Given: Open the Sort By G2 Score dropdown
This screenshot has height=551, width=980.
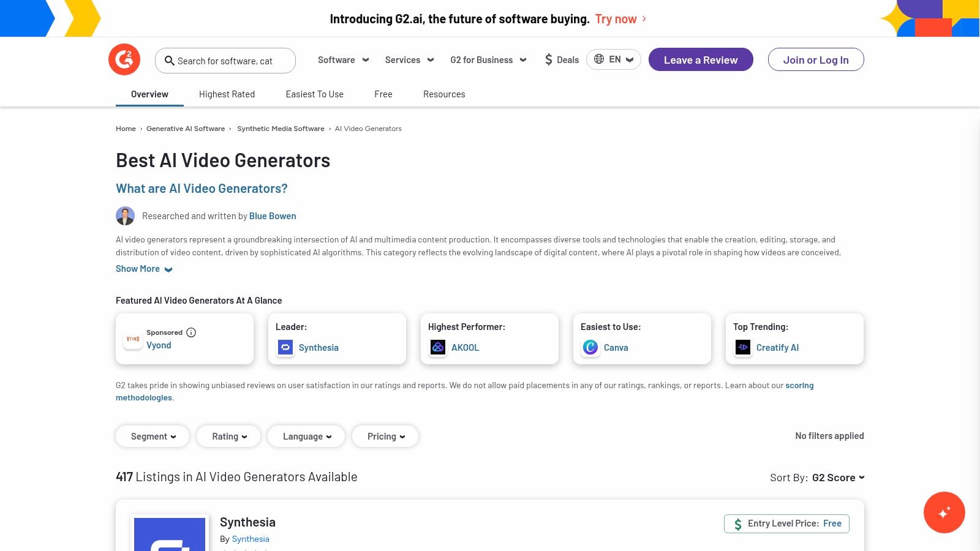Looking at the screenshot, I should click(x=838, y=477).
